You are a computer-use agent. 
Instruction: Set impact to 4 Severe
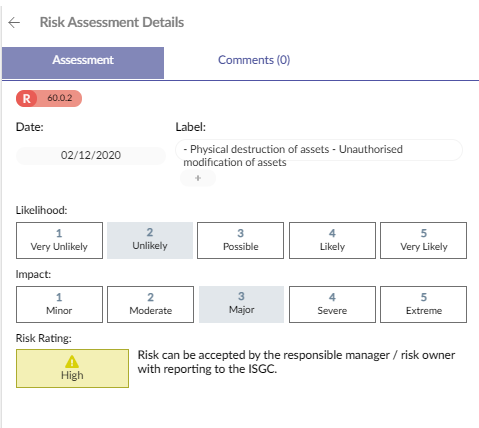(332, 304)
